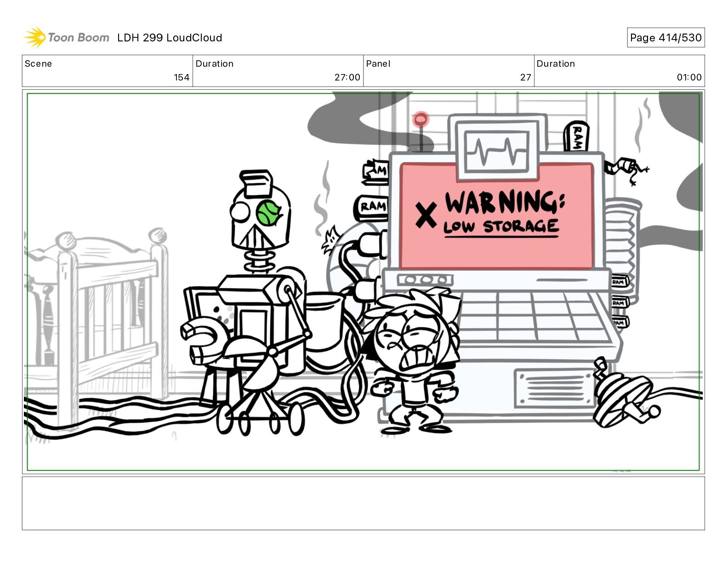Click the 'Scene' header label
728x563 pixels.
click(x=38, y=63)
